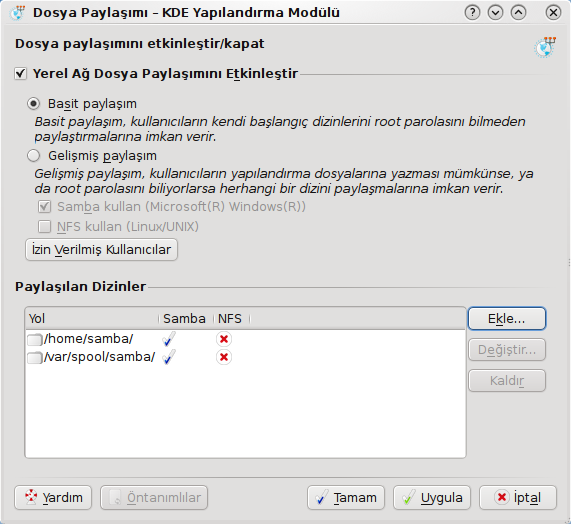Image resolution: width=571 pixels, height=524 pixels.
Task: Open İzin Verilmiş Kullanıcılar dialog
Action: pos(102,250)
